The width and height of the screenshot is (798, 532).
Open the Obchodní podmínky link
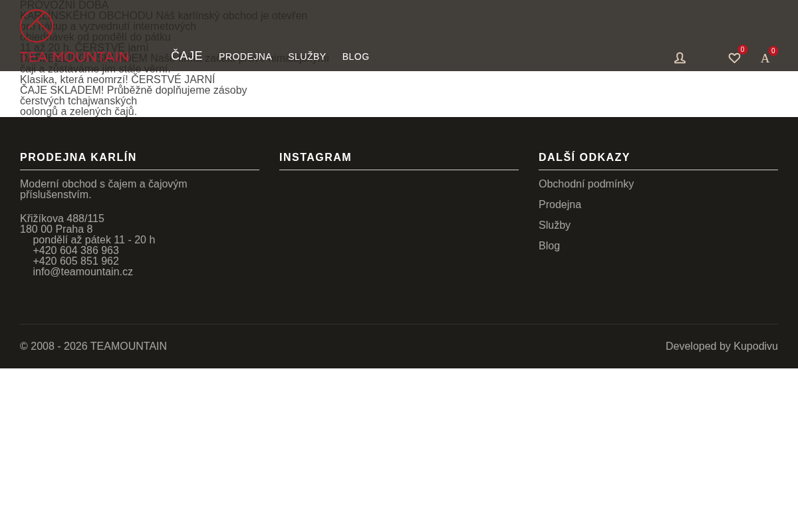(586, 184)
